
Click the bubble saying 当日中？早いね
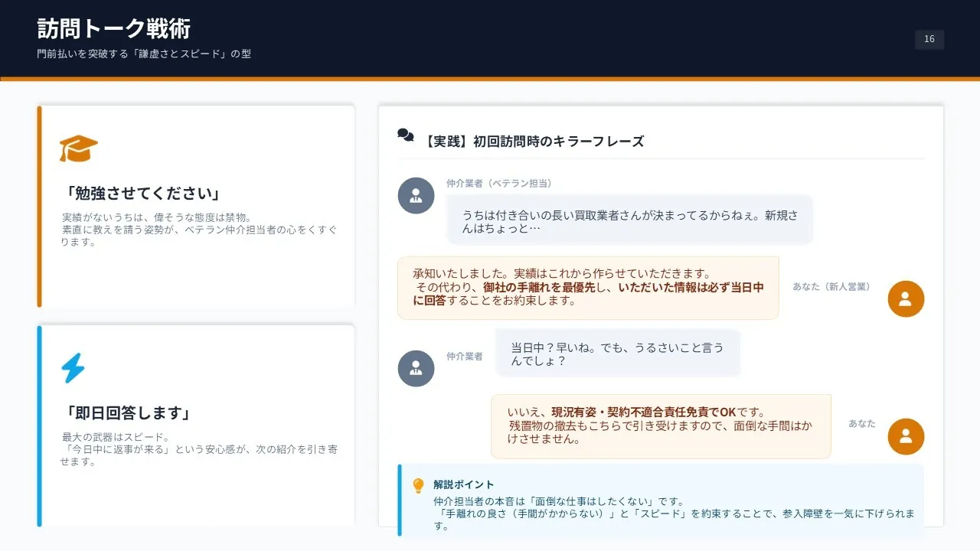tap(617, 354)
